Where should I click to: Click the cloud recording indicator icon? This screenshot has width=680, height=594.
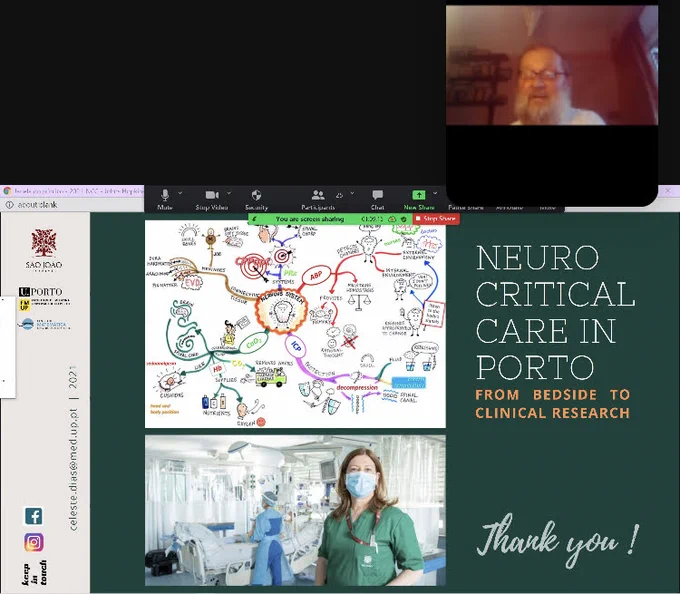pyautogui.click(x=392, y=219)
